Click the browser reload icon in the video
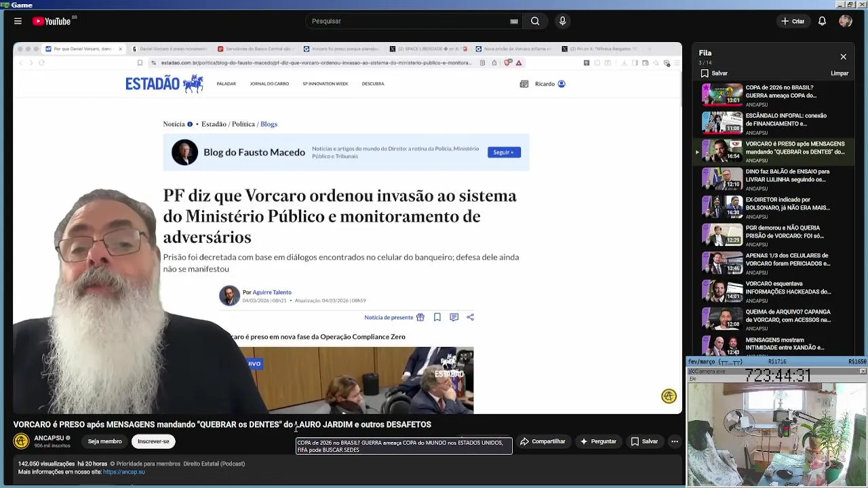The height and width of the screenshot is (488, 868). point(41,63)
